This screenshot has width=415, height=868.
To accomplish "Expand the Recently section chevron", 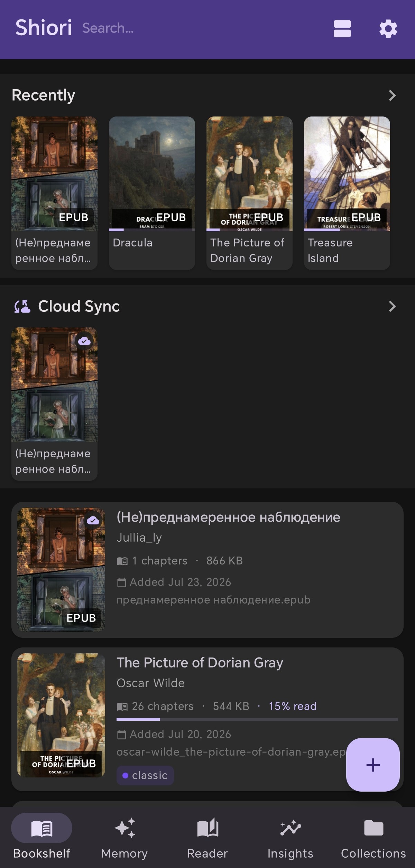I will [392, 95].
